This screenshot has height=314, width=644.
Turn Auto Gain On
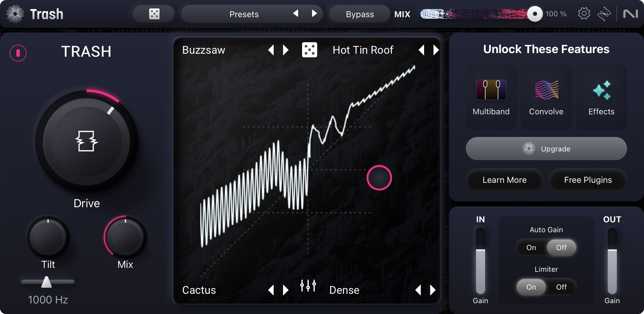(x=531, y=248)
